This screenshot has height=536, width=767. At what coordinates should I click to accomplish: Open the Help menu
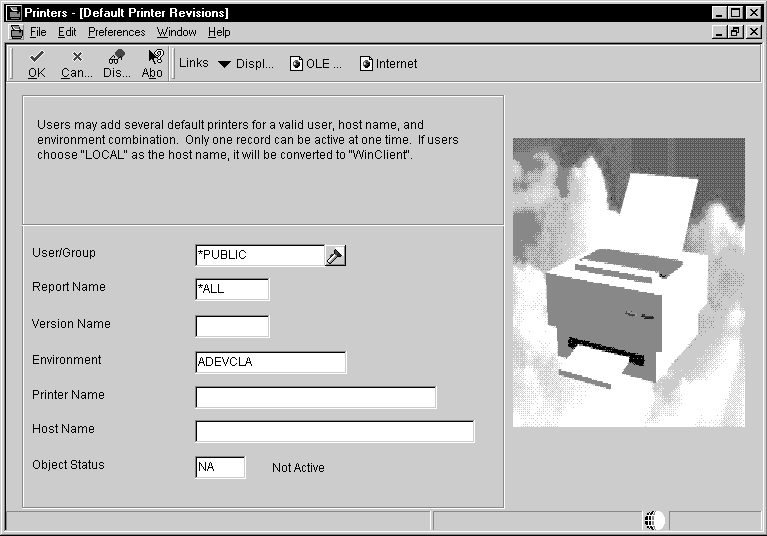click(219, 32)
